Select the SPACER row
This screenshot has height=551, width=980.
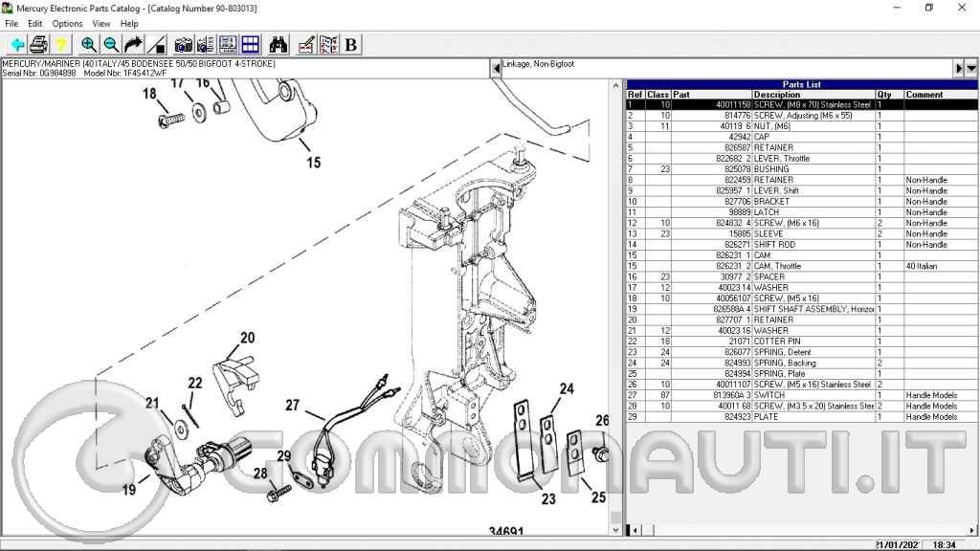pos(802,276)
